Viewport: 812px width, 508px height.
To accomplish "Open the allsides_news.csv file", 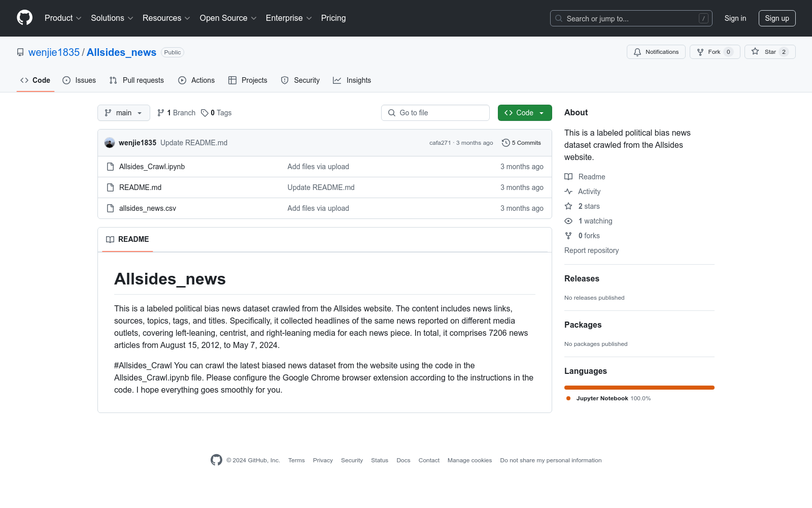I will click(x=148, y=208).
